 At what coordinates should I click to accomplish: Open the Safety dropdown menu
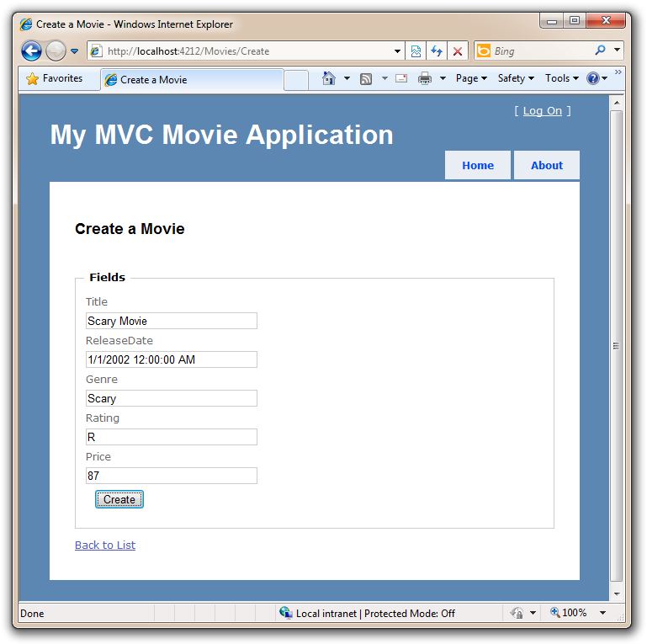[x=515, y=78]
